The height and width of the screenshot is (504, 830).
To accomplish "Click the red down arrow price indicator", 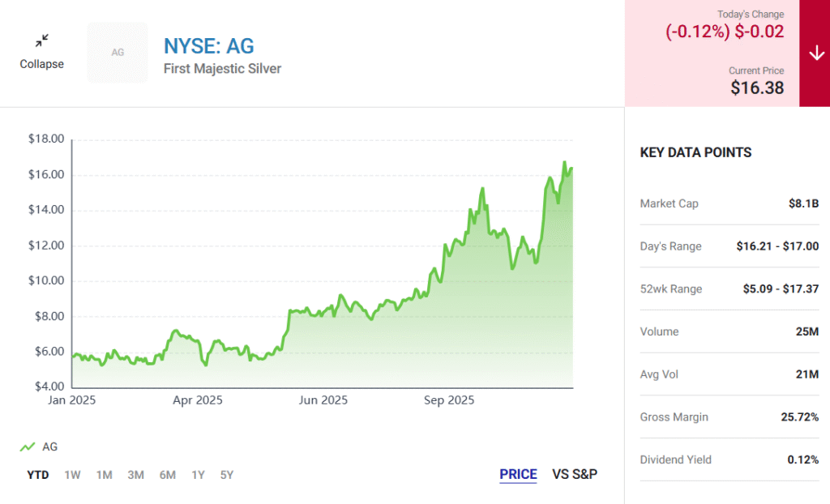I will pyautogui.click(x=814, y=53).
